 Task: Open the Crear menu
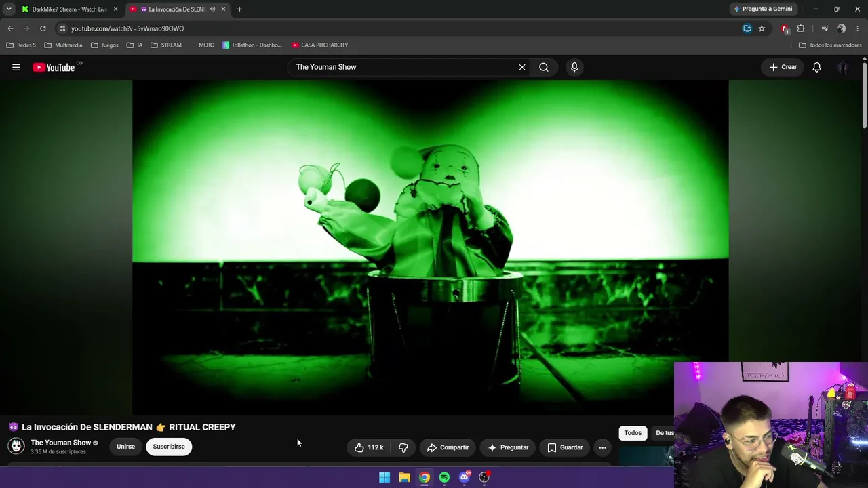point(783,67)
